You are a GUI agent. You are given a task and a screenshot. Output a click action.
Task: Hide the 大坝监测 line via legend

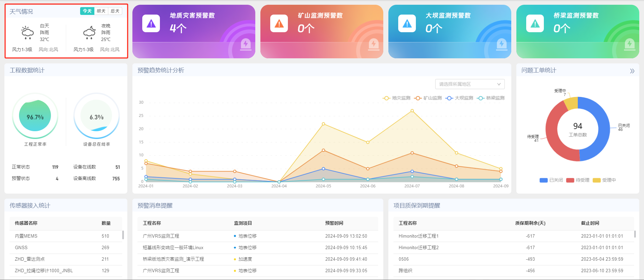(459, 98)
